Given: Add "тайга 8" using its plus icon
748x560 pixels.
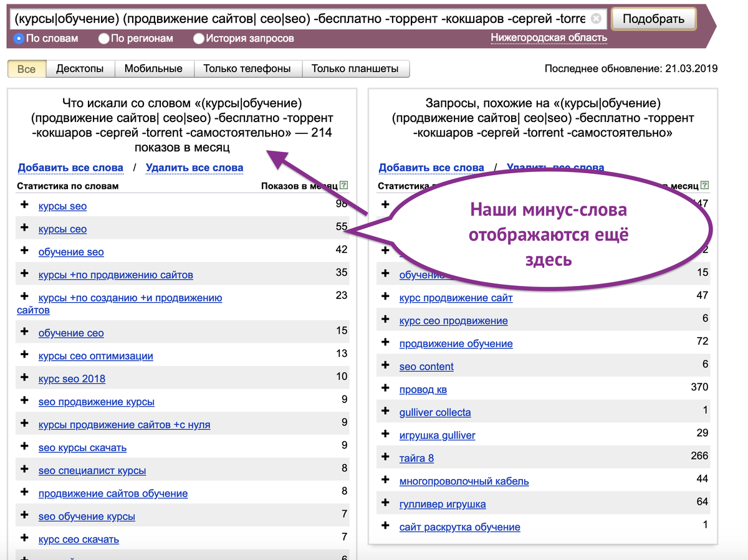Looking at the screenshot, I should 385,458.
